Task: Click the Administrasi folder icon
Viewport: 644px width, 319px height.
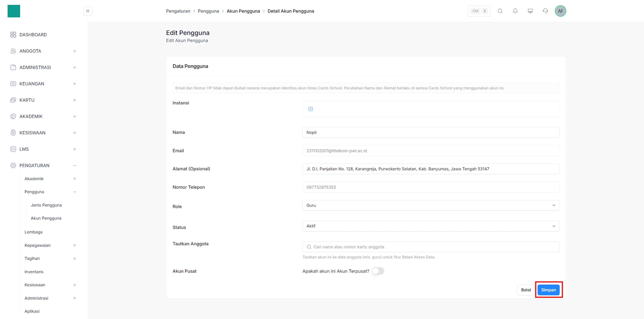Action: [x=13, y=67]
